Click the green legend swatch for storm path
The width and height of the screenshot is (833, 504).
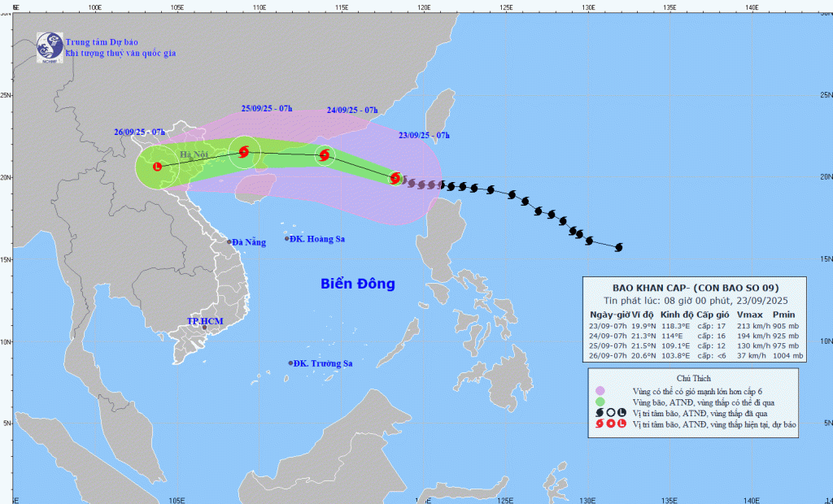600,402
